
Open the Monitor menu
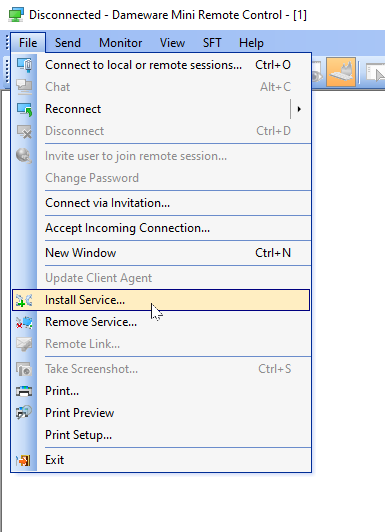[120, 43]
